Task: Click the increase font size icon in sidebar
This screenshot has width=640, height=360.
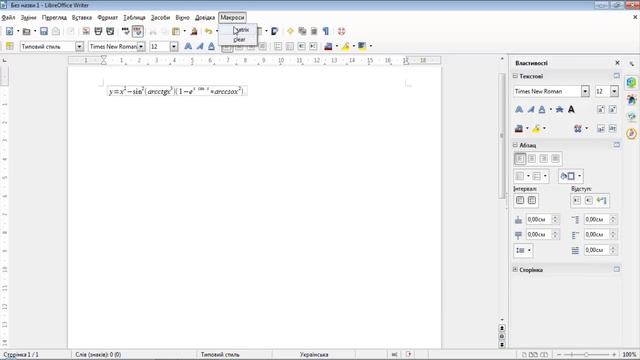Action: (601, 109)
